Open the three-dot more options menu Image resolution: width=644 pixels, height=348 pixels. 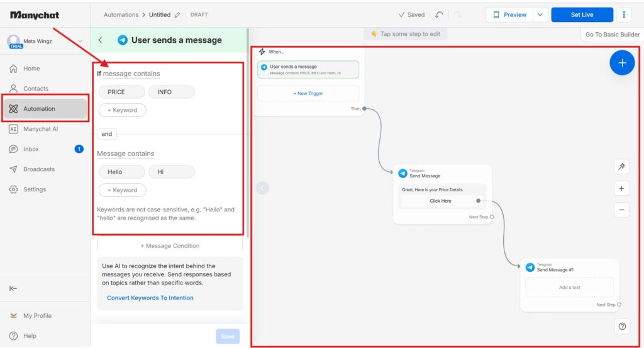[624, 15]
